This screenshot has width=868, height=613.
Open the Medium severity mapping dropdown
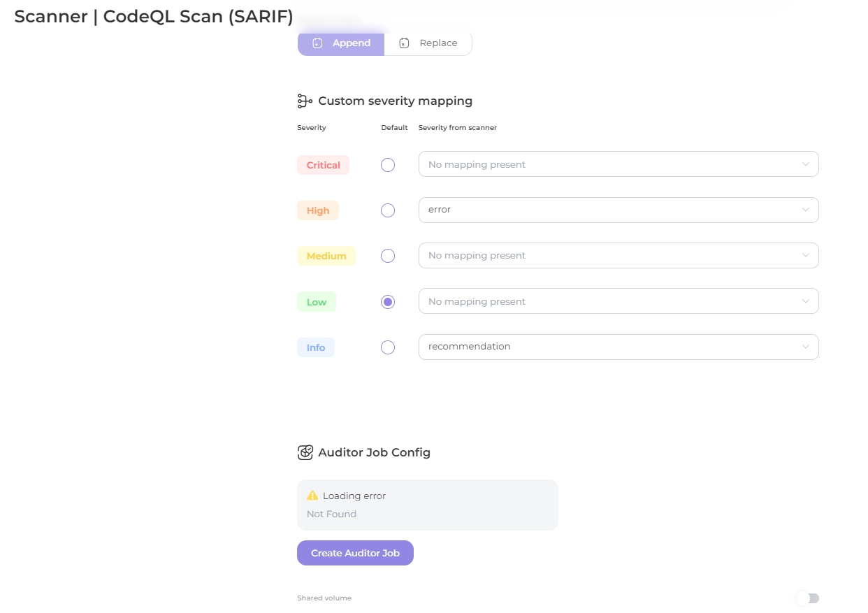coord(618,255)
